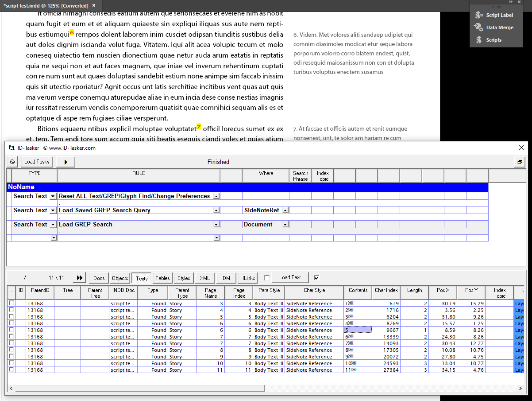Run tasks using the play arrow icon

click(65, 162)
